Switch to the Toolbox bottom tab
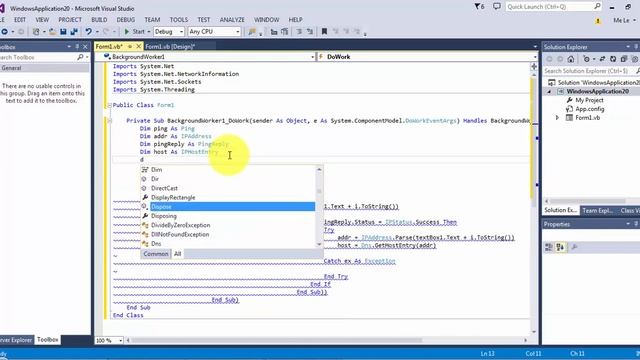This screenshot has width=640, height=360. coord(47,340)
